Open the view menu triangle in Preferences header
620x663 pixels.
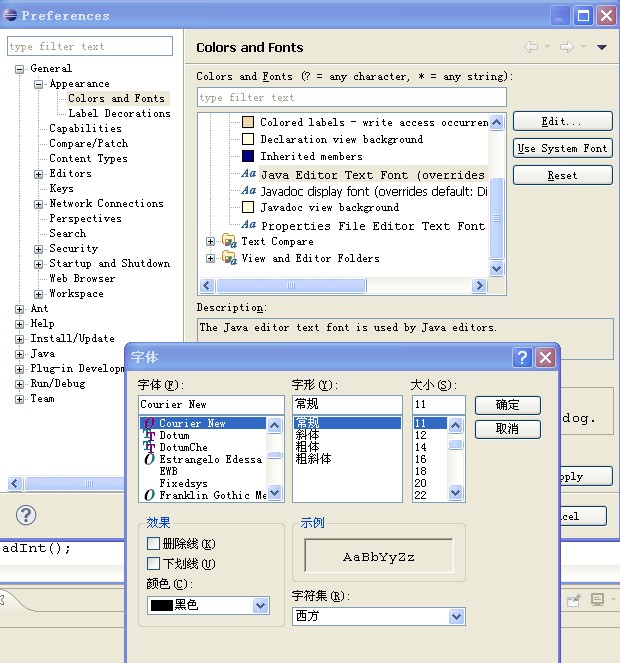click(602, 47)
